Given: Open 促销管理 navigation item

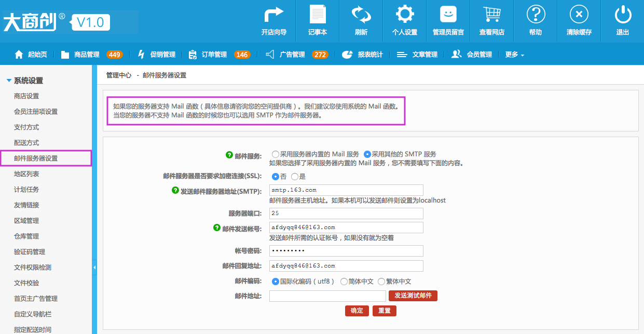Looking at the screenshot, I should (163, 55).
